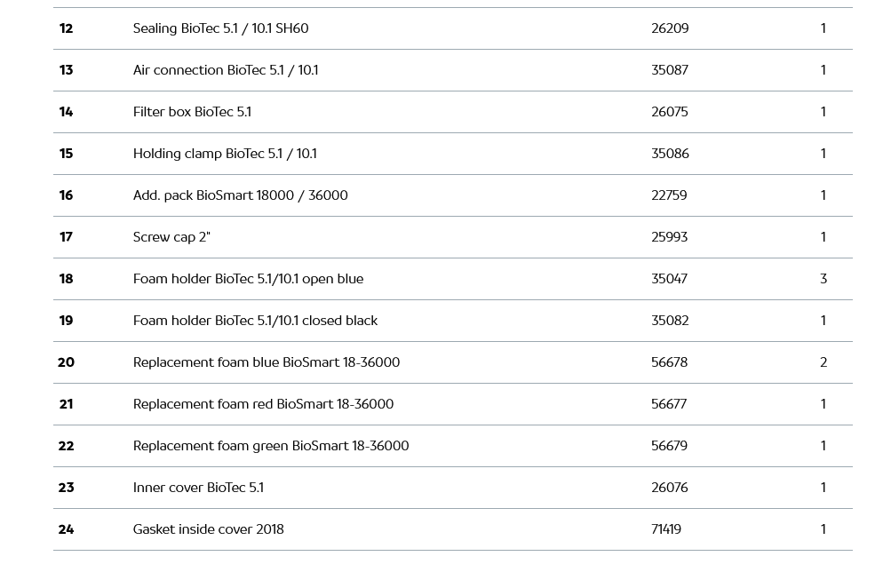
Task: Click Foam holder closed black entry
Action: pos(255,321)
